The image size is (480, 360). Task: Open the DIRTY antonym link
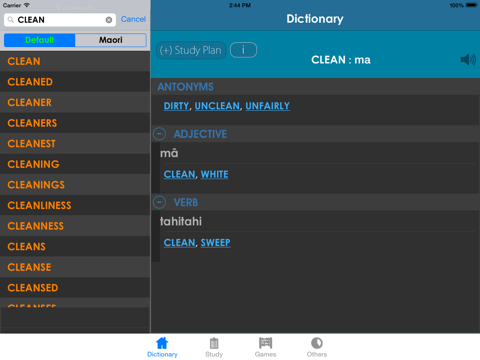click(176, 106)
